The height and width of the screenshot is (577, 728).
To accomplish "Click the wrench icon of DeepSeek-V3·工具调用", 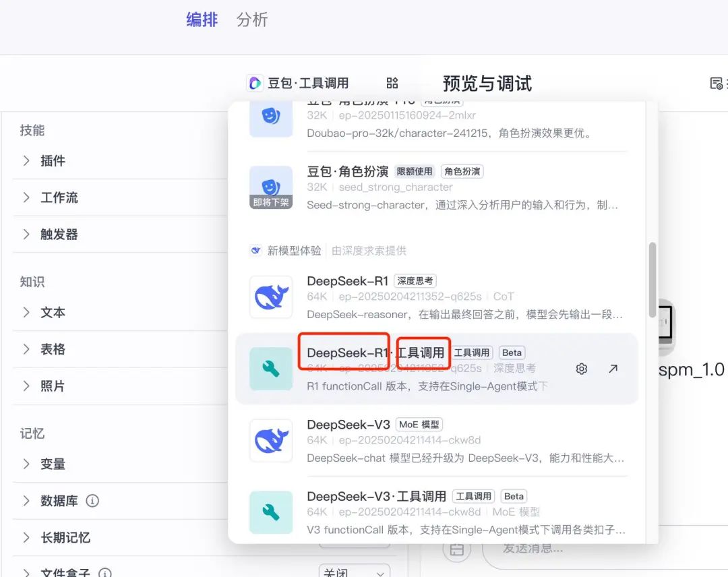I will [x=271, y=512].
